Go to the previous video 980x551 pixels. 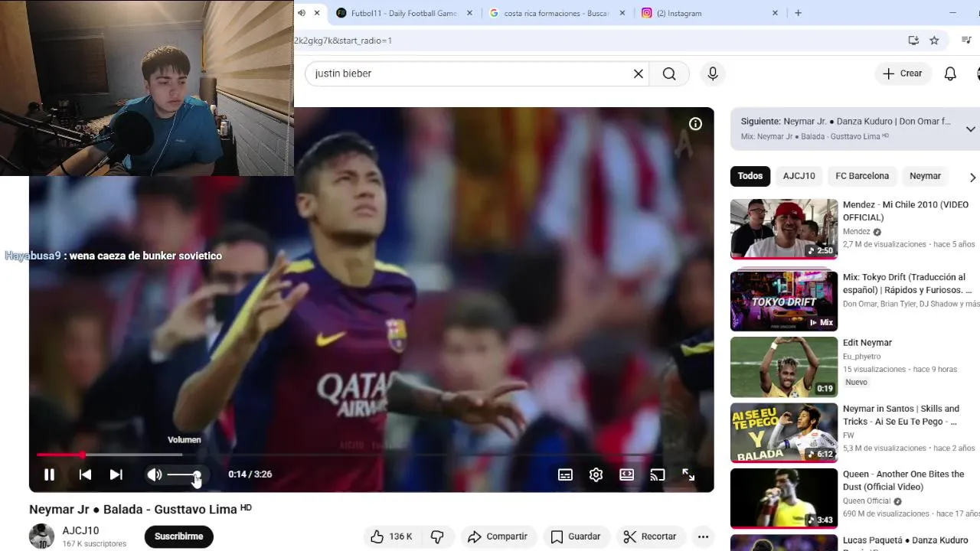click(x=85, y=474)
